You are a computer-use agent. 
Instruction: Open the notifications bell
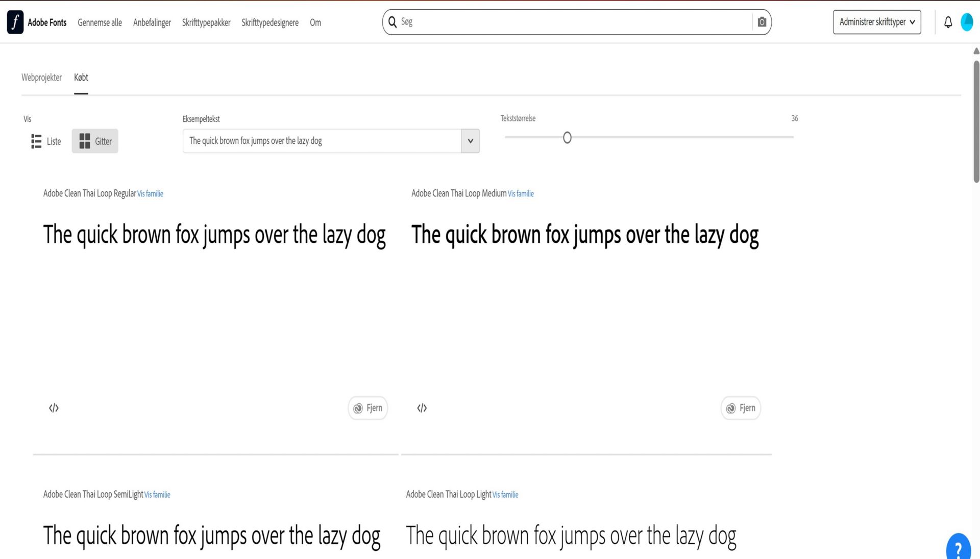948,22
